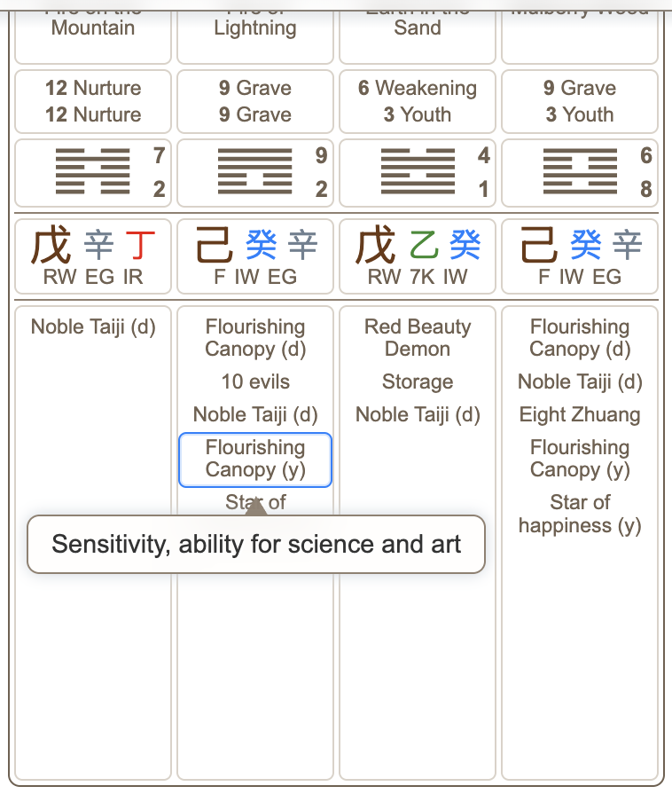Click the IR label under 丁
The width and height of the screenshot is (672, 802).
pyautogui.click(x=133, y=277)
